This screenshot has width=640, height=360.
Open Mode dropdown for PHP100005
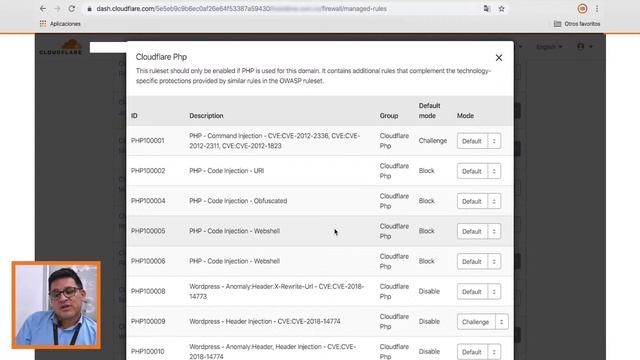point(479,231)
